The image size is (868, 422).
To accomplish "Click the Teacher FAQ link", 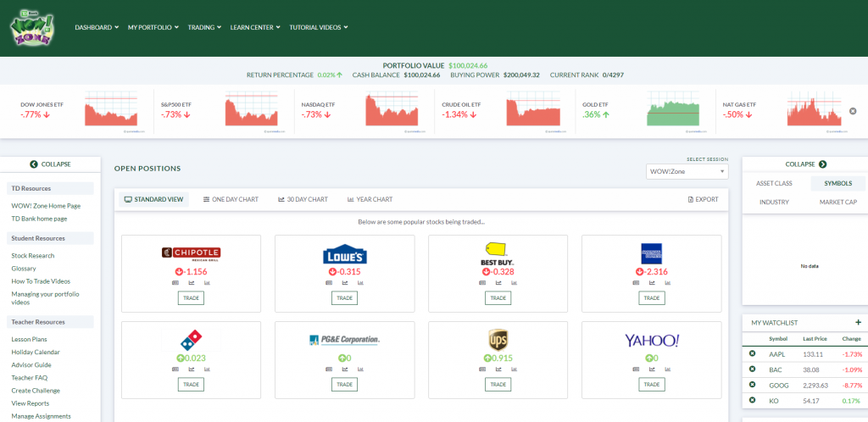I will (30, 378).
